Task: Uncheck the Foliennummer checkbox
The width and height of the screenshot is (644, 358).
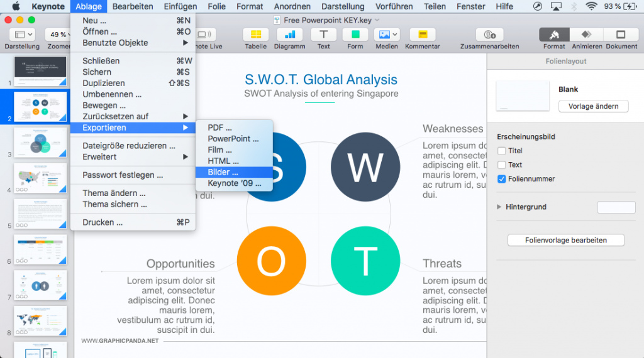Action: click(501, 179)
